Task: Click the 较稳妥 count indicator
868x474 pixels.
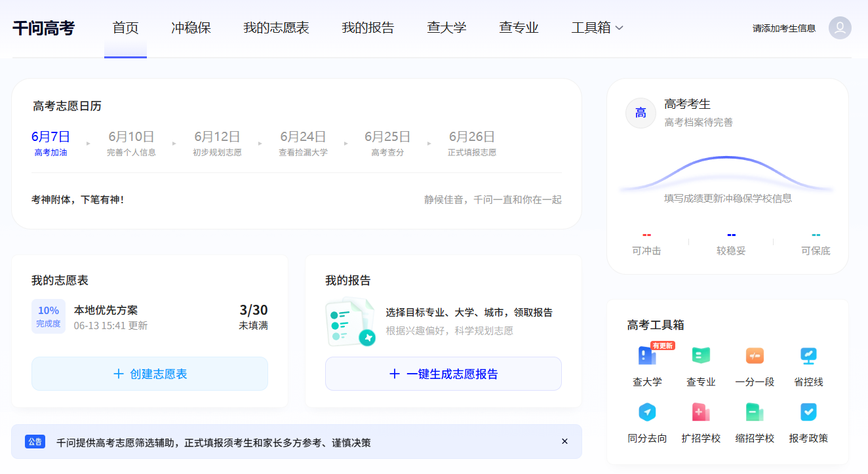Action: click(731, 244)
